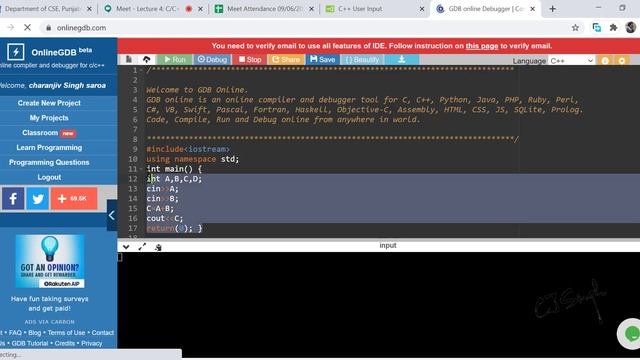Click the username charanjiv Singh saroa
Viewport: 640px width, 360px height.
point(67,85)
